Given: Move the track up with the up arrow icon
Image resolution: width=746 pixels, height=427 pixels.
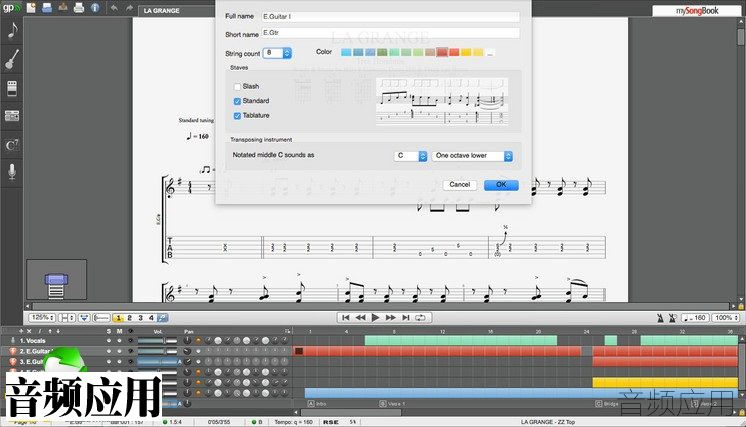Looking at the screenshot, I should [49, 331].
